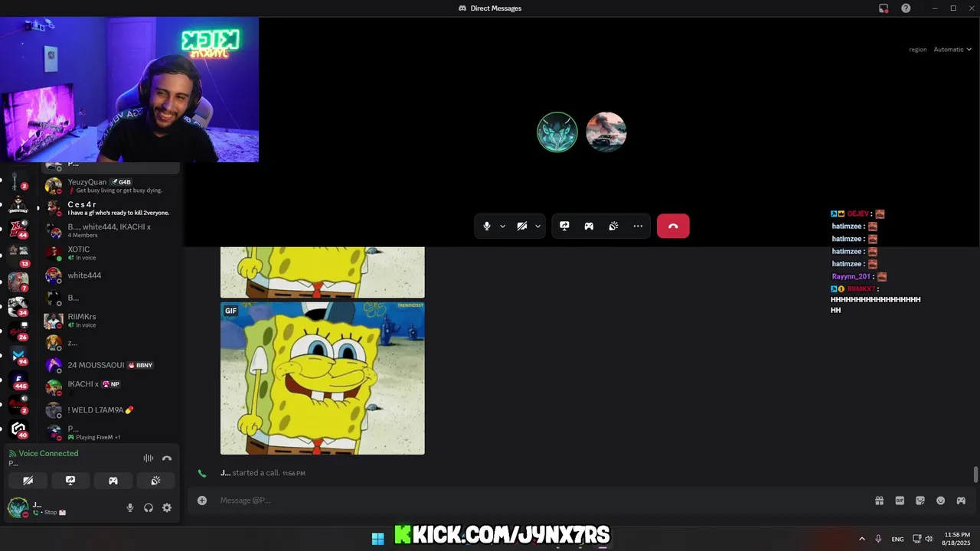Toggle noise suppression in Voice Connected panel
The image size is (980, 551).
(149, 458)
